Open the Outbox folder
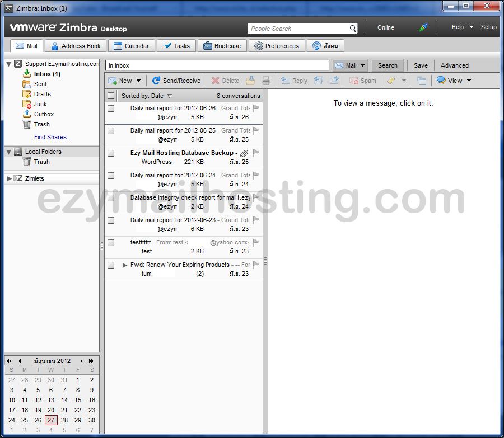 pos(44,114)
